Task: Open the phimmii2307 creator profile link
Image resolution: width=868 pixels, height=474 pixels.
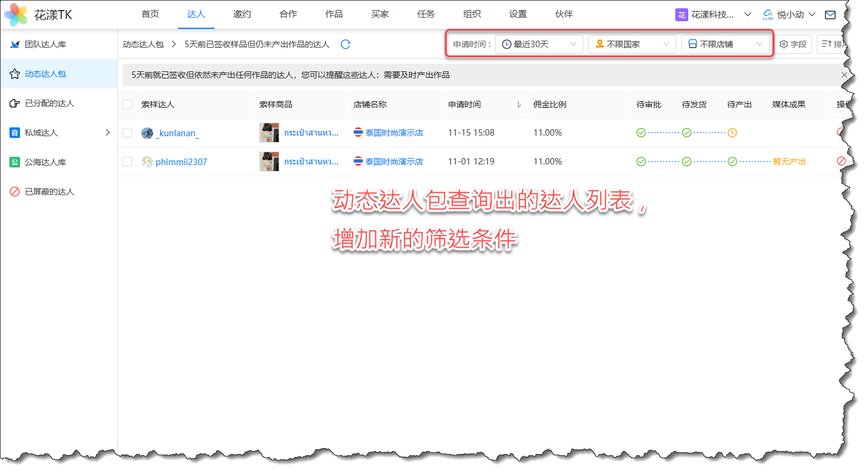Action: click(181, 162)
